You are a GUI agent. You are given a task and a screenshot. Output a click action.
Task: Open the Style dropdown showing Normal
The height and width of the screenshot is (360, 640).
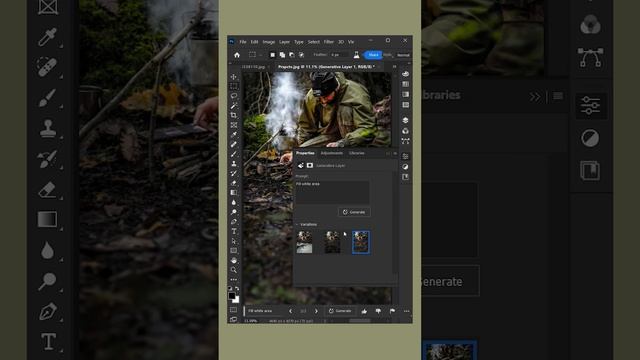404,55
